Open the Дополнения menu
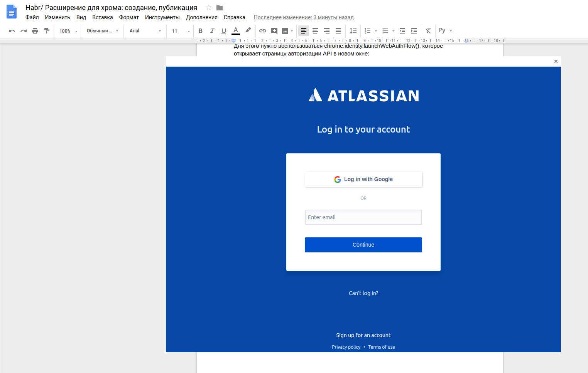Image resolution: width=588 pixels, height=373 pixels. pos(202,17)
